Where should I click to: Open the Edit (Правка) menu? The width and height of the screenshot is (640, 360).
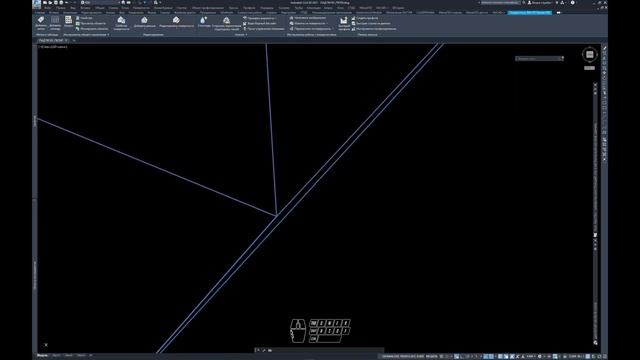[x=61, y=8]
